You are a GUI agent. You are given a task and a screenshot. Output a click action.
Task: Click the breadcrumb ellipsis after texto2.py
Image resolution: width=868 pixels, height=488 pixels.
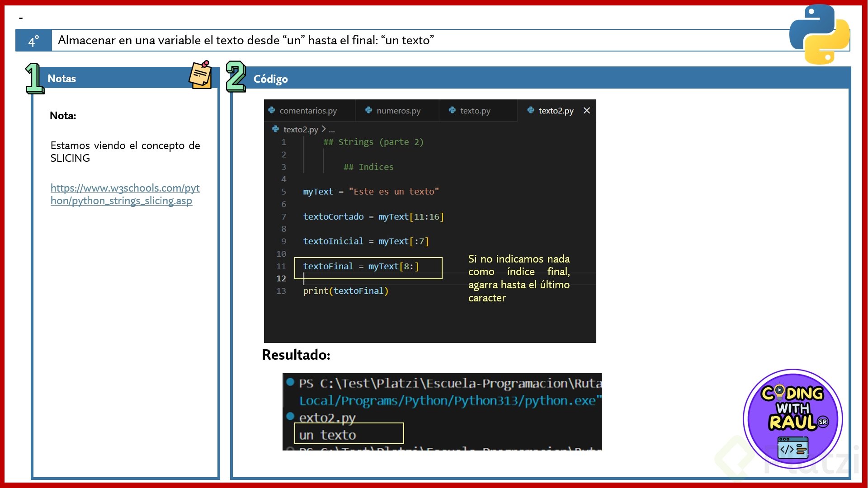click(332, 130)
